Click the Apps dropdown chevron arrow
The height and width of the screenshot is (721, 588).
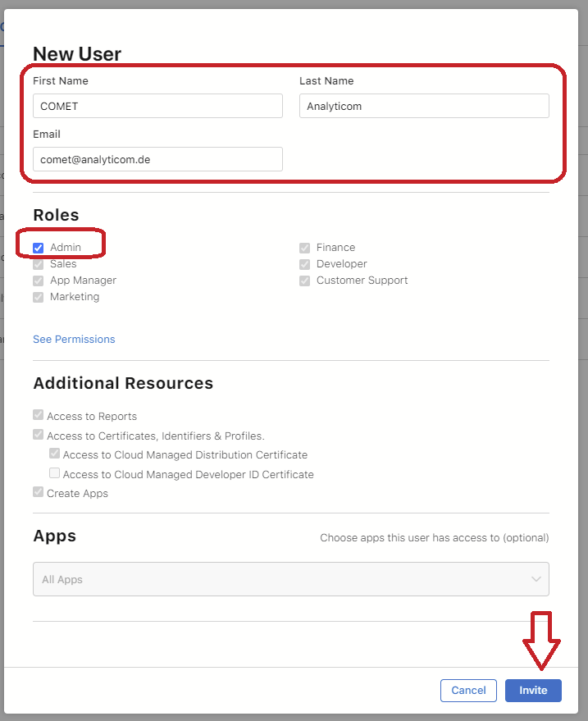click(x=536, y=579)
